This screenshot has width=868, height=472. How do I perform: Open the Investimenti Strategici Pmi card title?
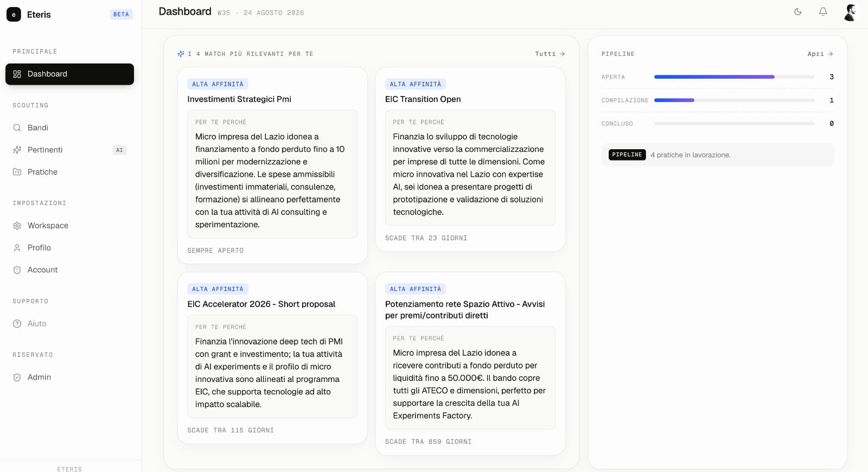[x=239, y=99]
